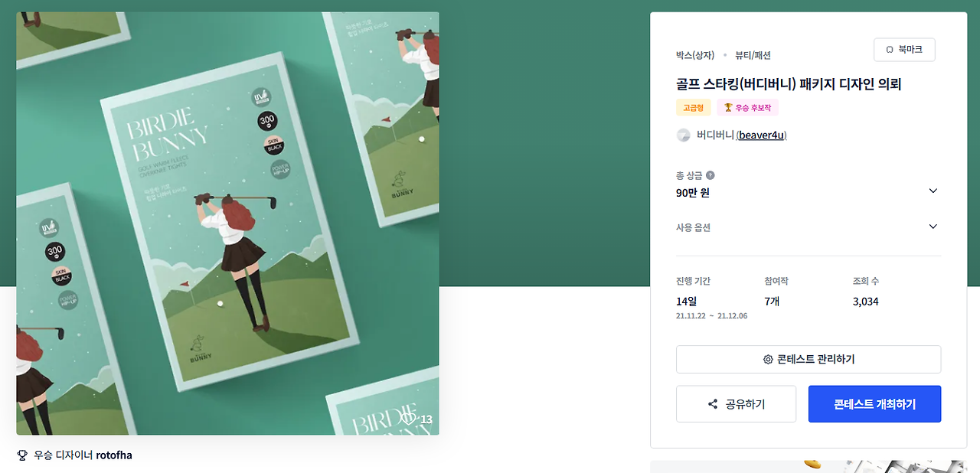Open the winning designer rotofha link
This screenshot has height=473, width=980.
click(114, 455)
